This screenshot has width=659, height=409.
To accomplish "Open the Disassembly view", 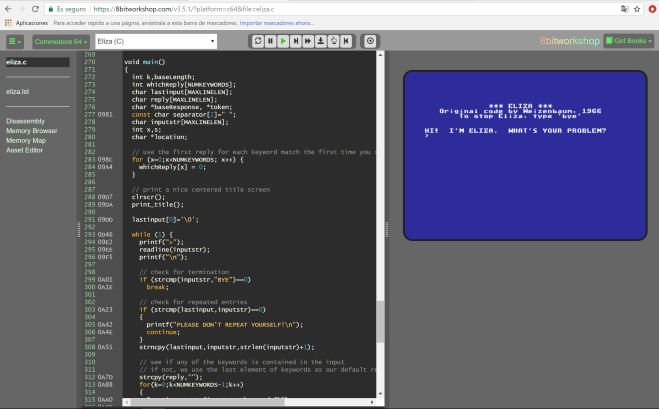I will pyautogui.click(x=25, y=121).
